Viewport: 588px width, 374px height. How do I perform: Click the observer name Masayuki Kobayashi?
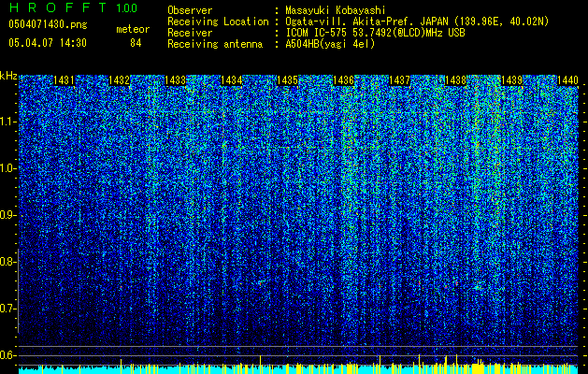click(x=336, y=11)
